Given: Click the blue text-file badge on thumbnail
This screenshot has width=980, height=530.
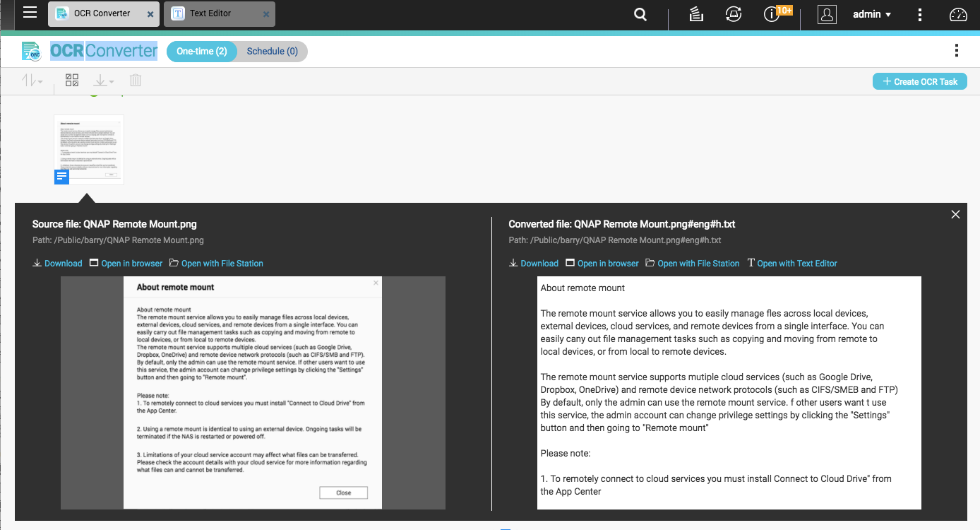Looking at the screenshot, I should 62,176.
